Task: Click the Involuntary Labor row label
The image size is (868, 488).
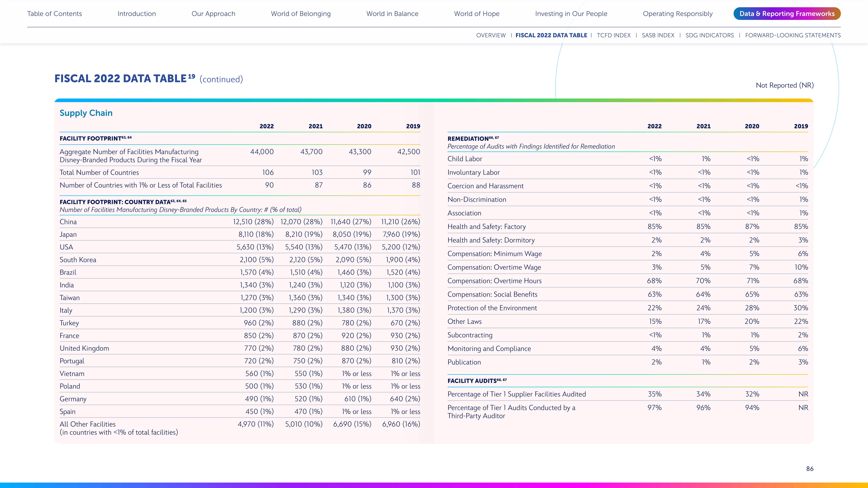Action: (x=473, y=172)
